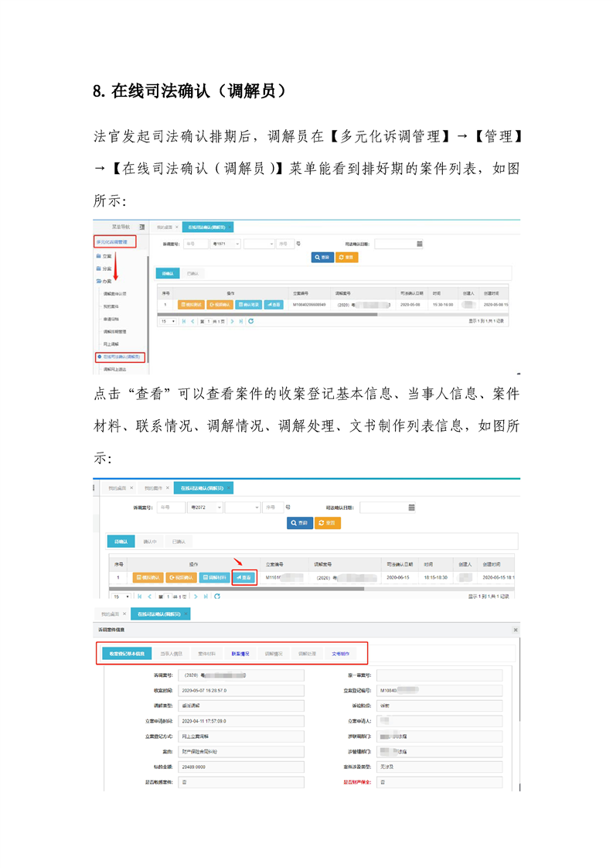This screenshot has width=613, height=868.
Task: Switch to the 我的案件 tab
Action: (153, 487)
